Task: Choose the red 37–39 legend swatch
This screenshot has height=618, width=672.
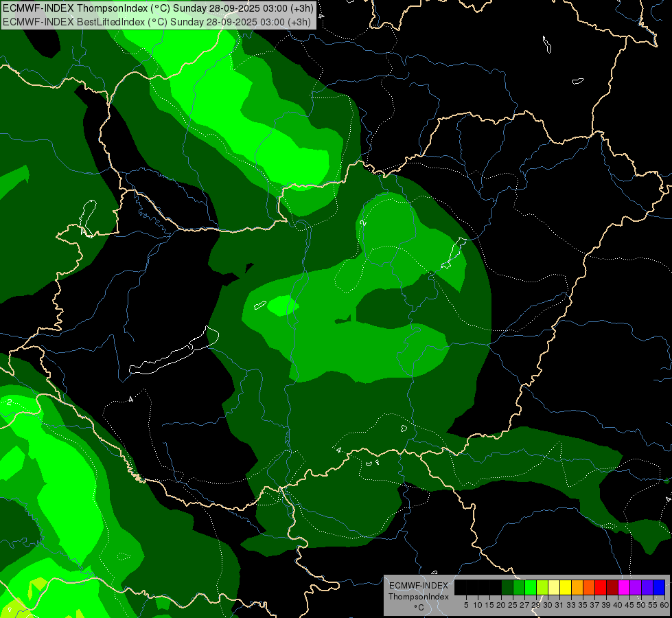Action: point(601,587)
